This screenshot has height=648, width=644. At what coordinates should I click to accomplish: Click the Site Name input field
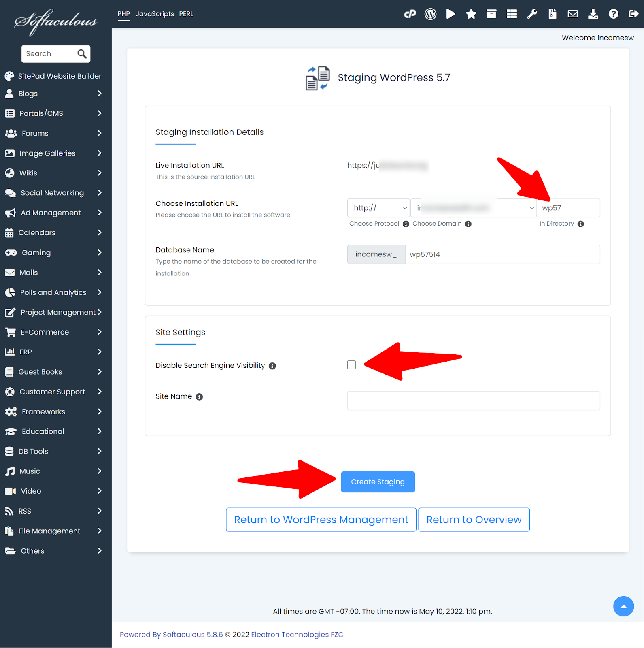pos(474,401)
